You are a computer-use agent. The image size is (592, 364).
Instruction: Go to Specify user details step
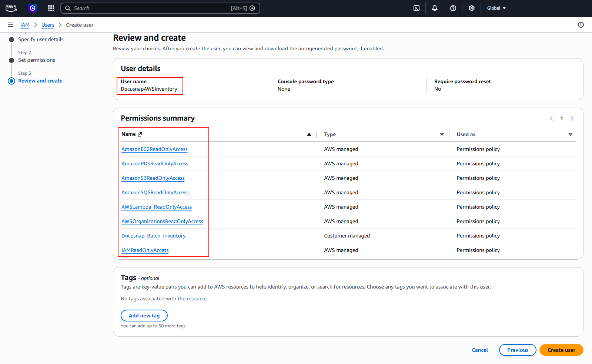(41, 39)
